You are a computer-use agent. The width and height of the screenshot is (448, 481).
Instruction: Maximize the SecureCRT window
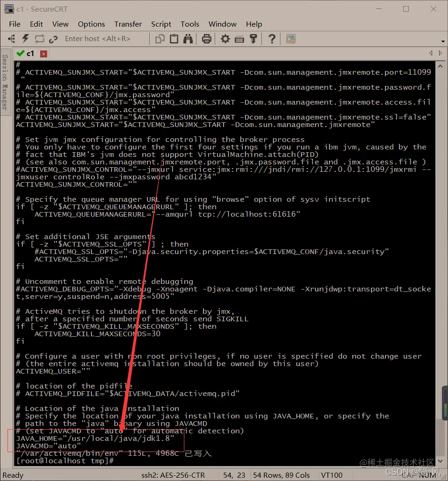(406, 9)
